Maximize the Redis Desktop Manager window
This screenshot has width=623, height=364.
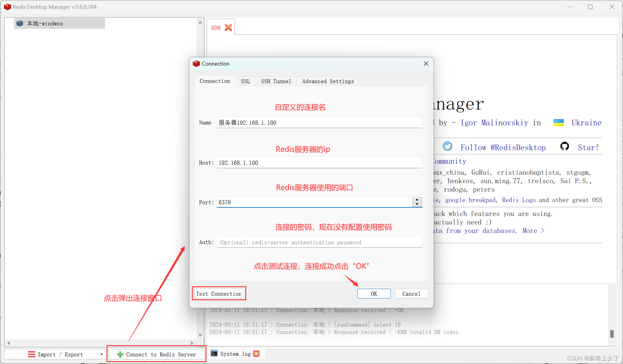pos(590,7)
